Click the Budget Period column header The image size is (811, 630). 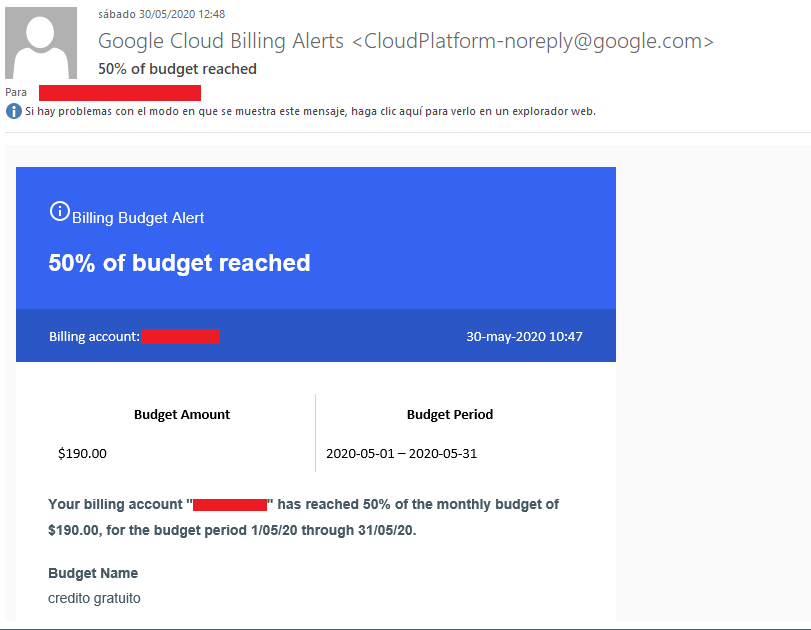(450, 414)
